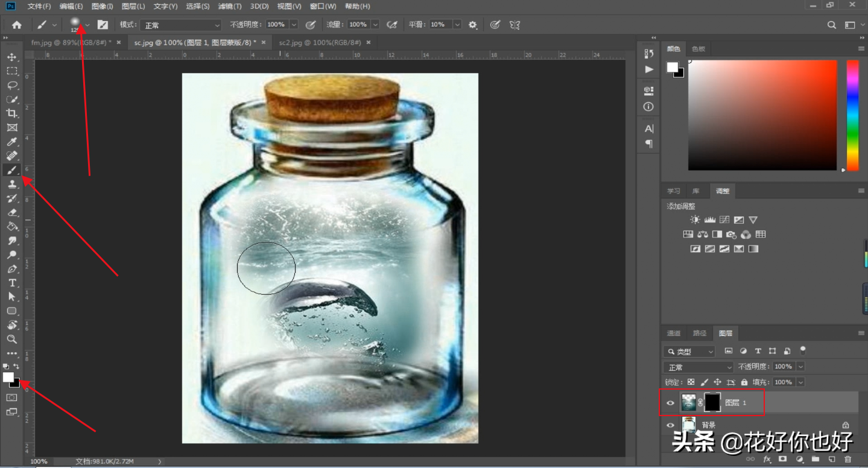Open the brush 模式 blend mode dropdown
This screenshot has height=468, width=868.
point(181,25)
